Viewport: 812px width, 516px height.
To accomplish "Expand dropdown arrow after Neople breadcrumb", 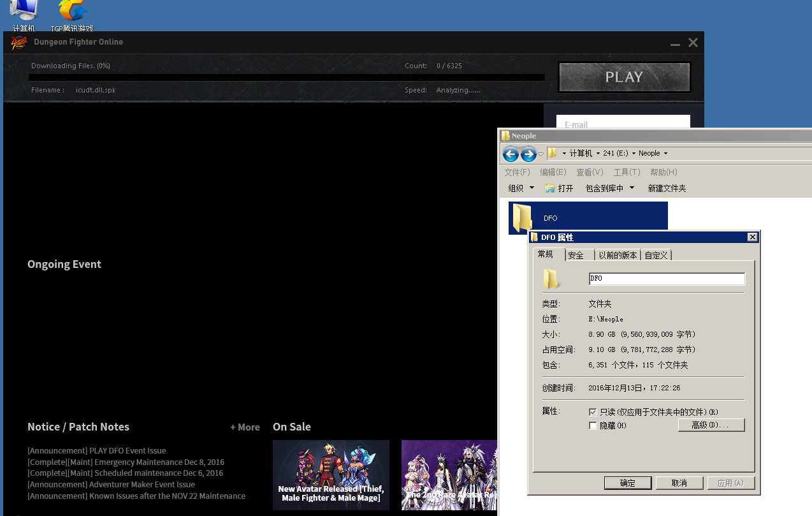I will click(665, 154).
